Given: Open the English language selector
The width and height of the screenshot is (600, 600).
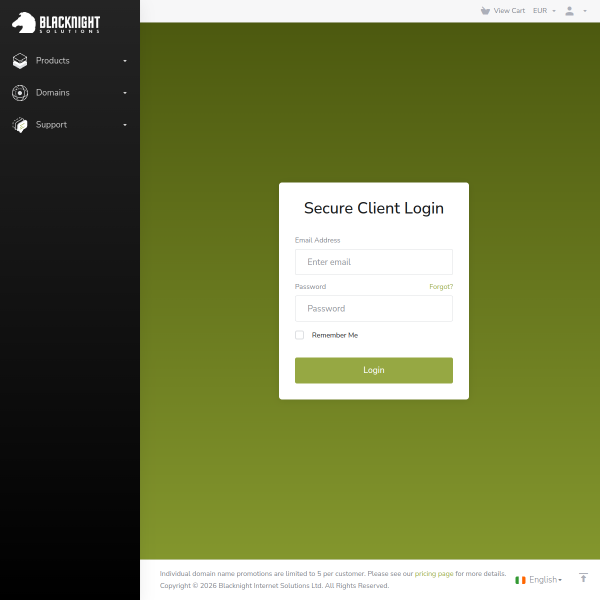Looking at the screenshot, I should click(x=545, y=580).
